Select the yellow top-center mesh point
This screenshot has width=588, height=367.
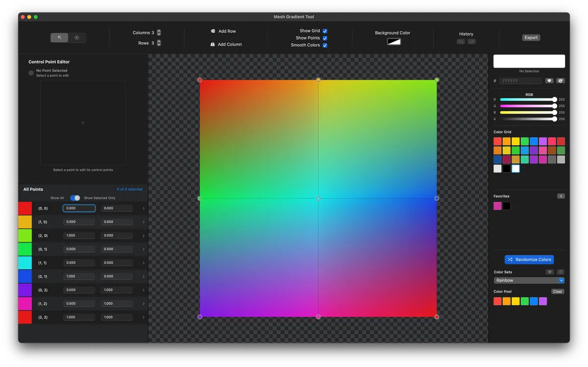[x=318, y=80]
